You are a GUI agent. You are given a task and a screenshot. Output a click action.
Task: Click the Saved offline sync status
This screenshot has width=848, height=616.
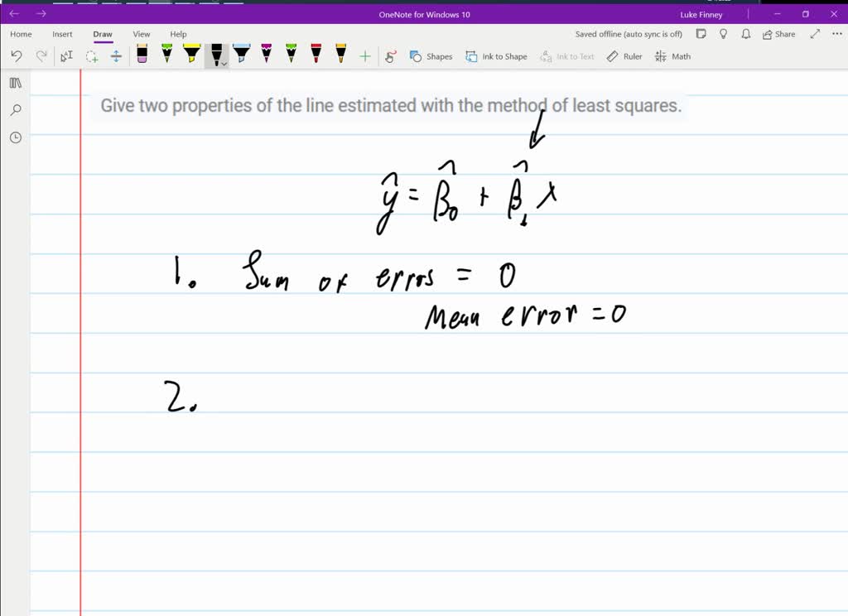628,34
